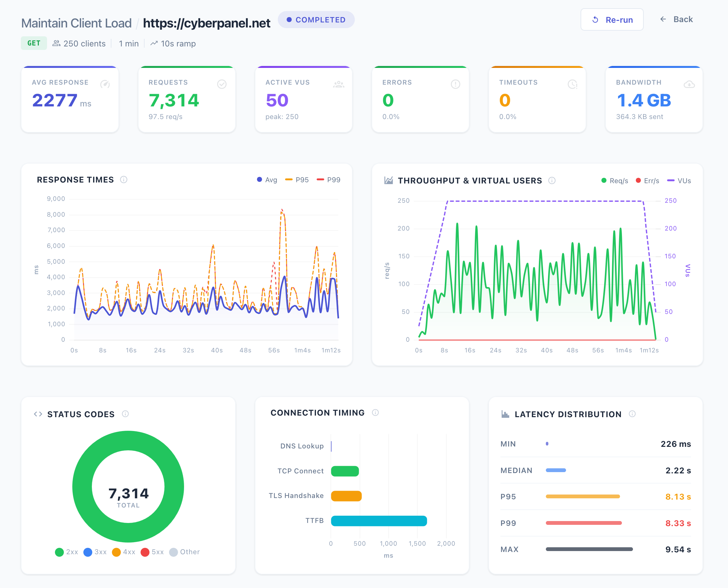
Task: Click the users icon on ACTIVE VUS card
Action: [x=339, y=84]
